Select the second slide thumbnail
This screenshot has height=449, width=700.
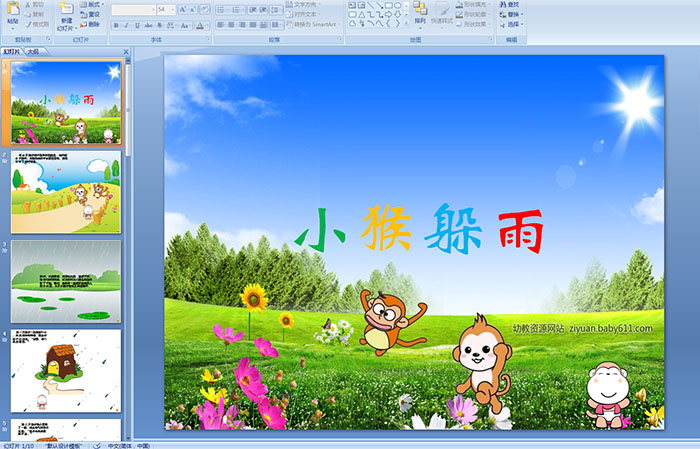click(x=66, y=191)
